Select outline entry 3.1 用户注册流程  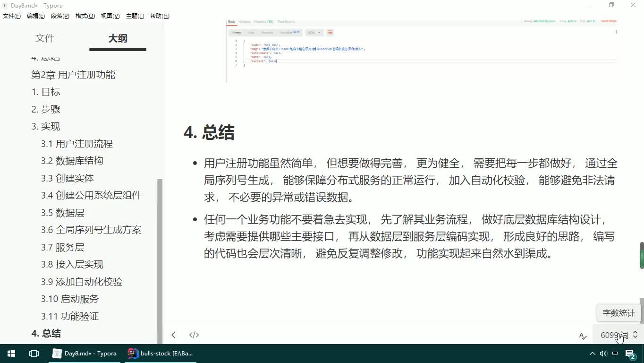coord(77,144)
